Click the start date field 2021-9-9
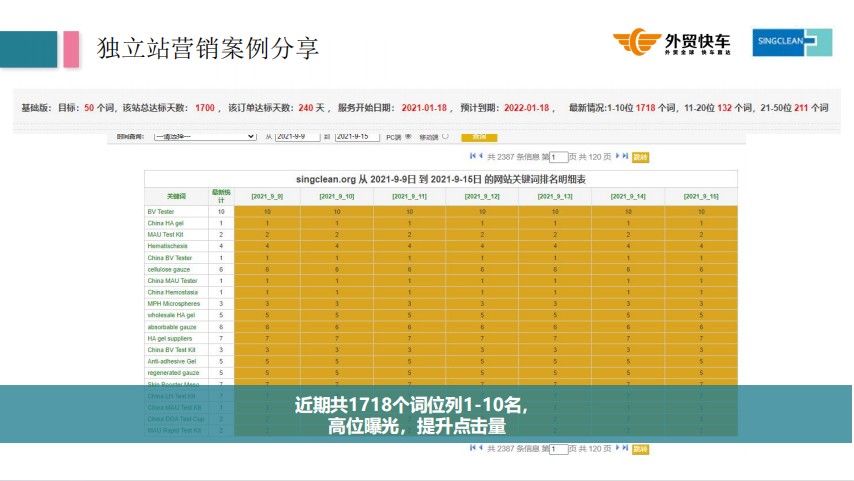Image resolution: width=854 pixels, height=481 pixels. pos(297,136)
